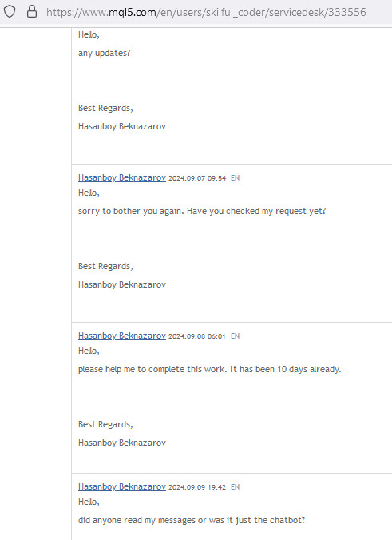The height and width of the screenshot is (540, 392).
Task: Click the EN language tag beside 09:54
Action: [x=235, y=178]
